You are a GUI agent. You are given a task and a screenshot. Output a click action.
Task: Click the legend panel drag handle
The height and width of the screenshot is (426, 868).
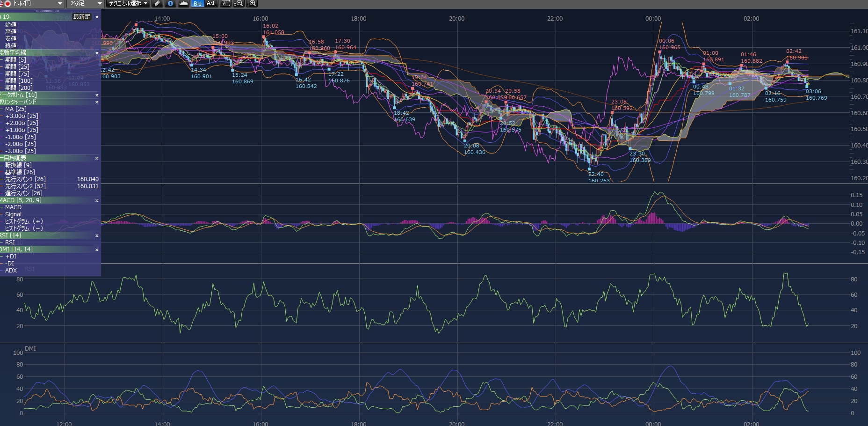point(47,11)
